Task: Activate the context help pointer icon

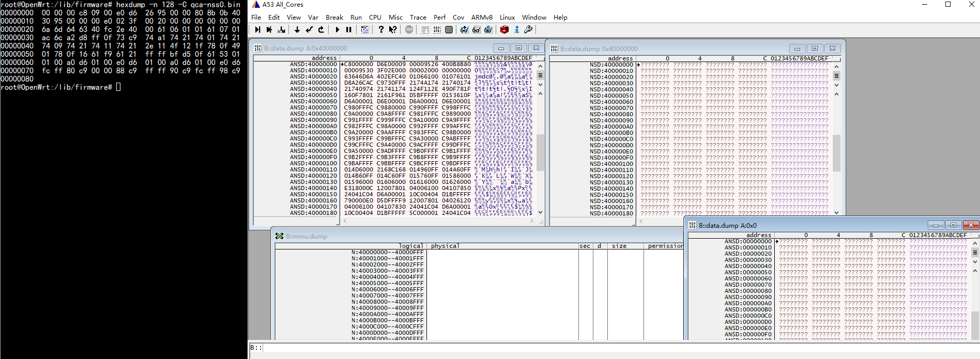Action: click(393, 29)
